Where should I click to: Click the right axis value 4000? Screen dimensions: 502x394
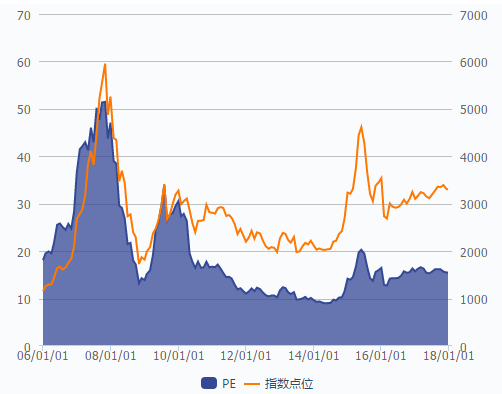474,157
